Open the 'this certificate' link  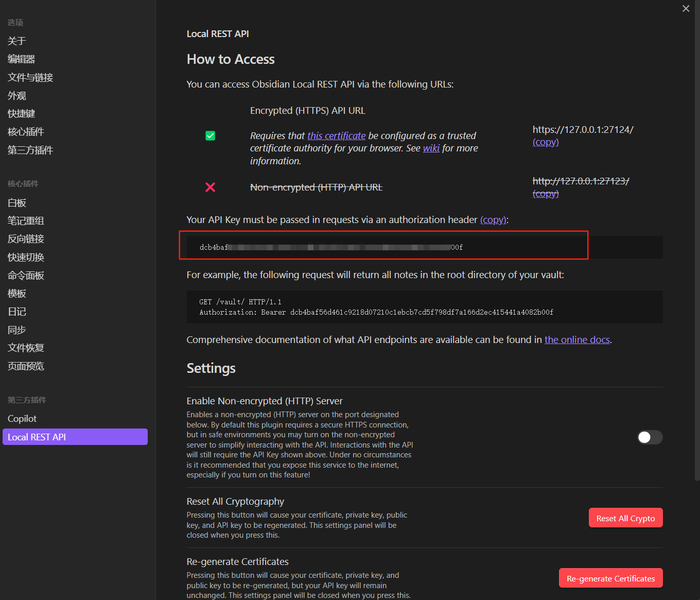coord(336,135)
